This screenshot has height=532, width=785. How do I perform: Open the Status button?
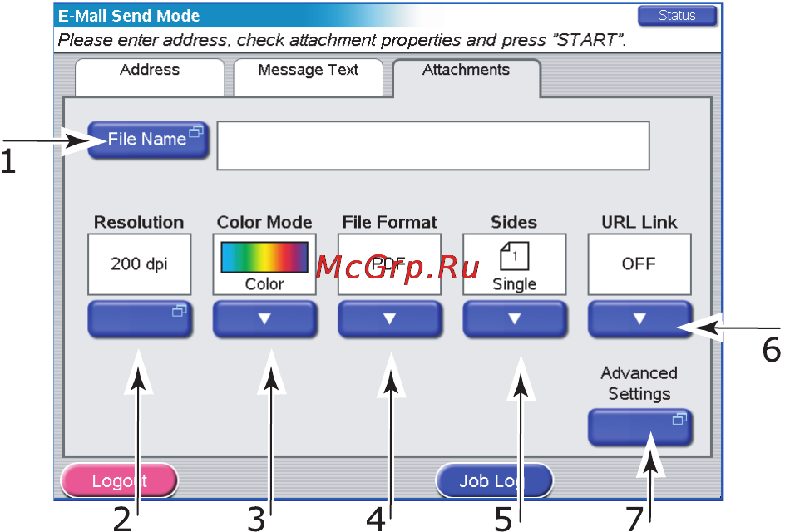(x=677, y=16)
